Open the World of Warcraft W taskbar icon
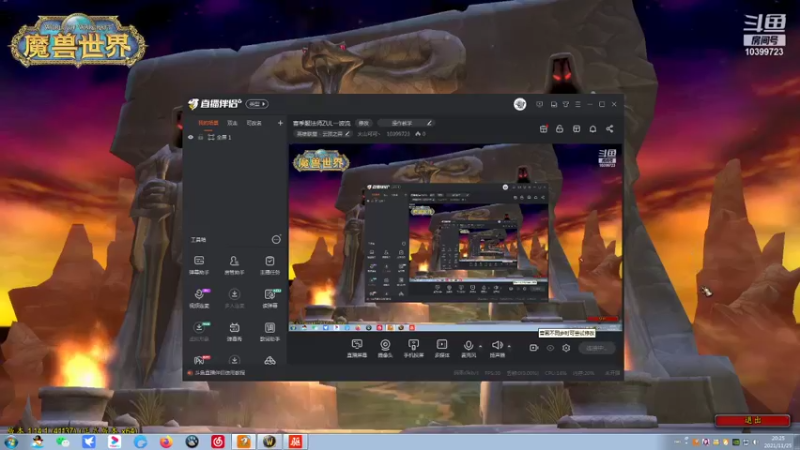This screenshot has width=800, height=450. point(269,442)
